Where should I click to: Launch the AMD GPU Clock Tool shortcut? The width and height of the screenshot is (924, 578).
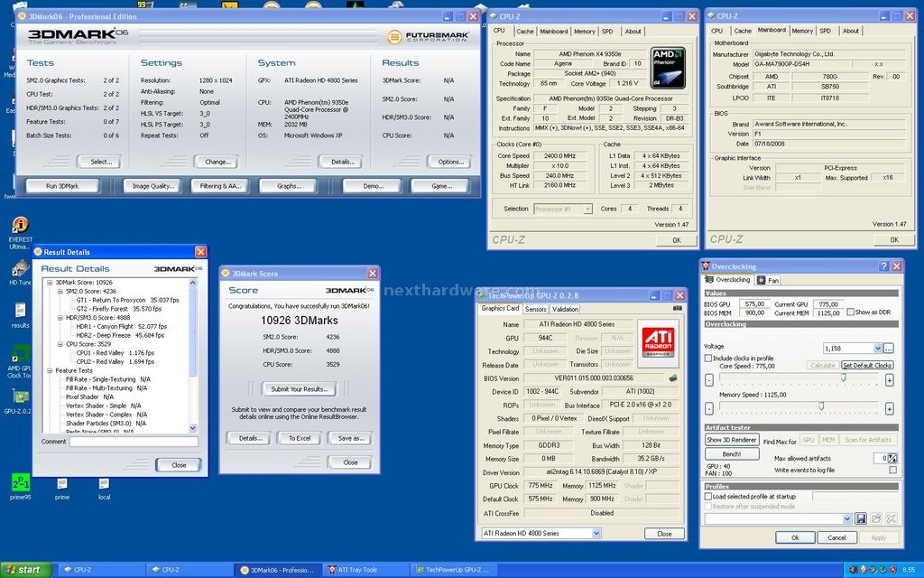coord(20,361)
